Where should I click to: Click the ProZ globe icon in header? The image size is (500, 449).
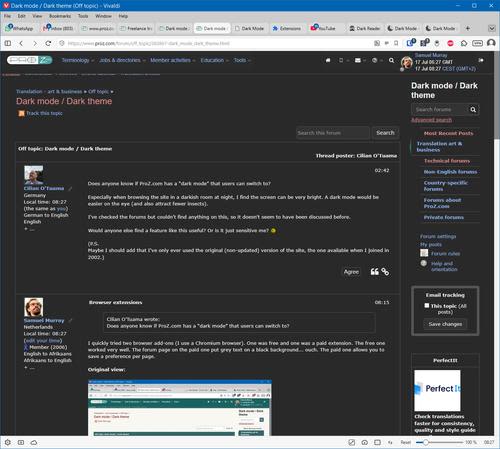tap(375, 60)
